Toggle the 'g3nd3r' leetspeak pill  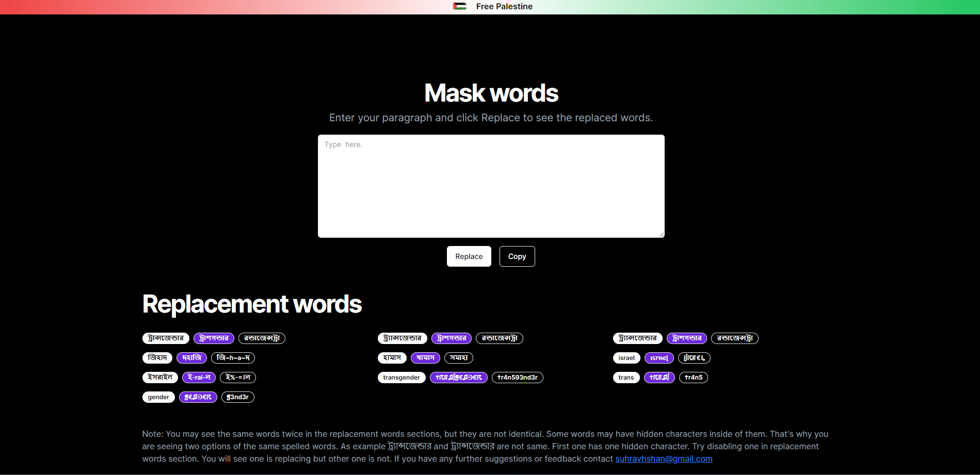pyautogui.click(x=238, y=397)
